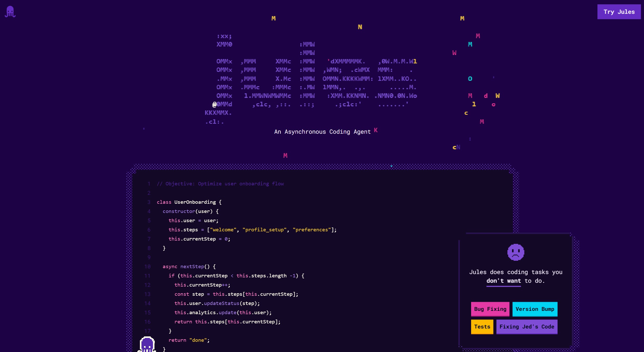Select the Bug Fixing tag
644x352 pixels.
click(490, 309)
